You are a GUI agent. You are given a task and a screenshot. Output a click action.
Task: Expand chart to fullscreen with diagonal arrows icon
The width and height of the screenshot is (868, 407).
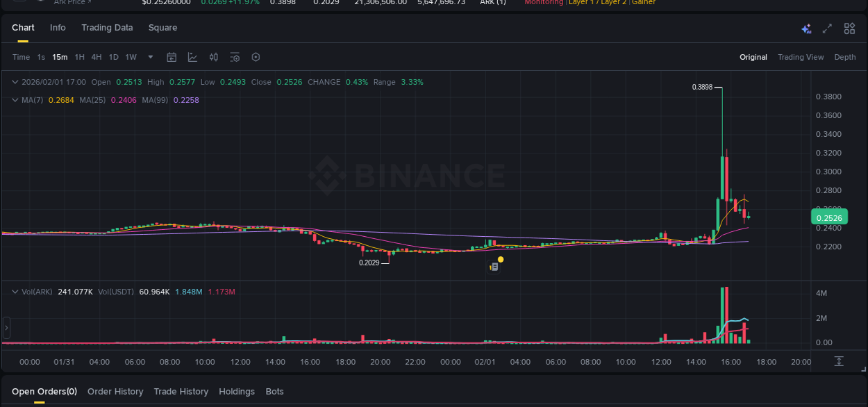[x=826, y=28]
